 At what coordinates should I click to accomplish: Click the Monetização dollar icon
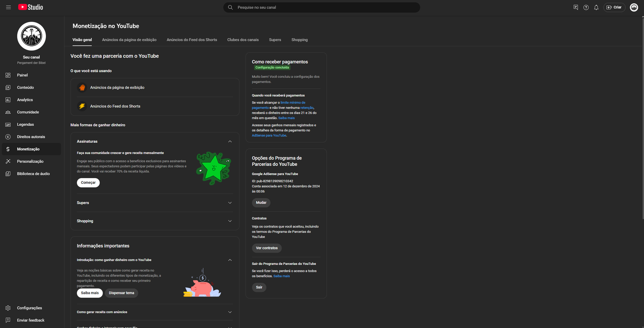click(8, 149)
